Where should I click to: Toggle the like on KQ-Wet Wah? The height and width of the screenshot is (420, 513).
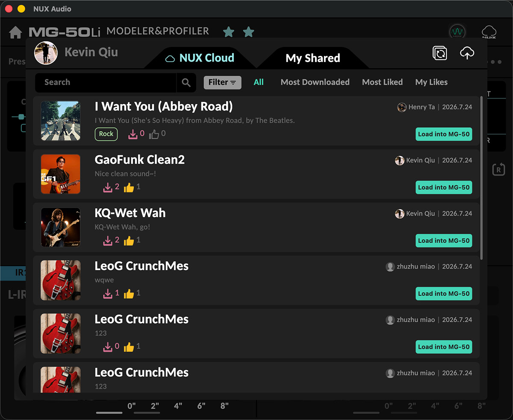tap(129, 241)
